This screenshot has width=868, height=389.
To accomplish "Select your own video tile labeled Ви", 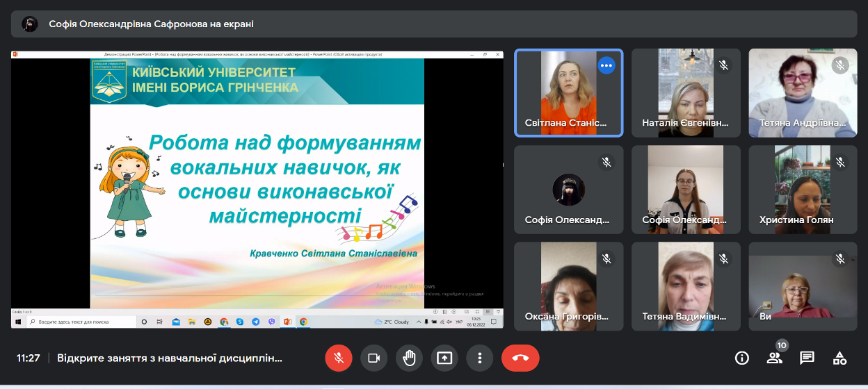I will click(x=803, y=285).
